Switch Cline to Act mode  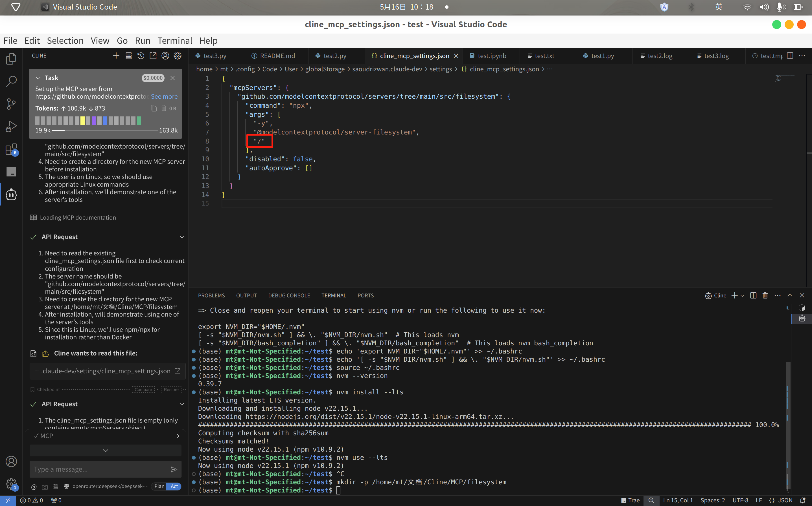(x=174, y=486)
